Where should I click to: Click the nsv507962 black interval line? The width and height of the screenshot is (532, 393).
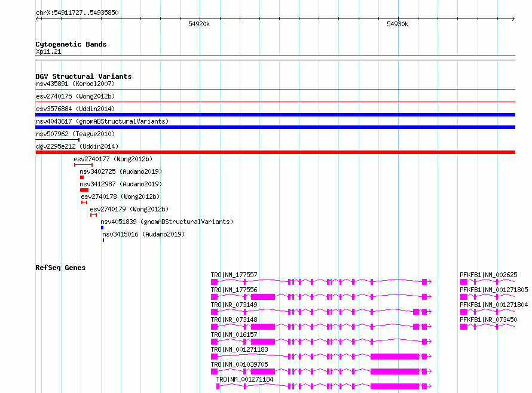[x=57, y=139]
